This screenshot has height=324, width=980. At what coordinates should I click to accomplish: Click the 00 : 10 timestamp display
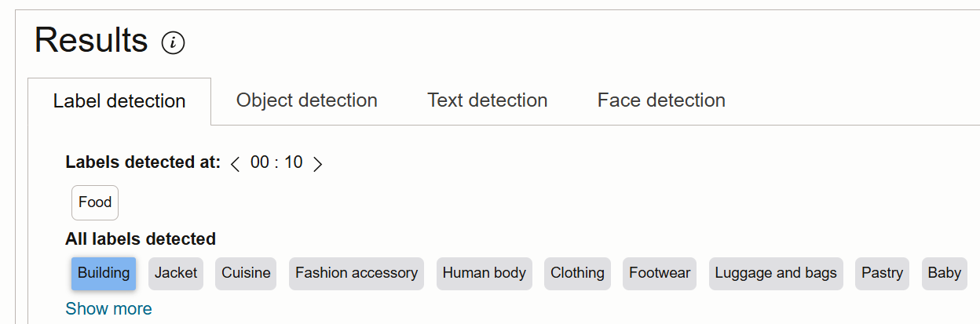[x=276, y=163]
